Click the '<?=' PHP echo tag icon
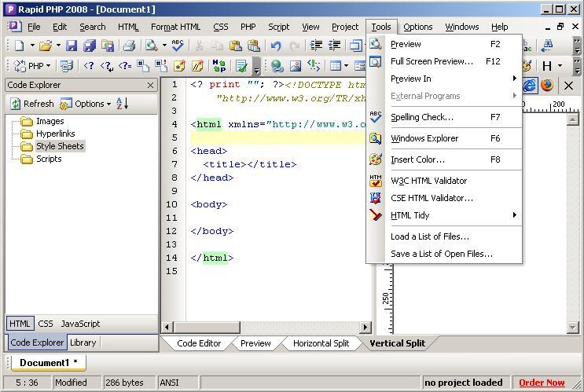The width and height of the screenshot is (584, 392). click(x=125, y=66)
